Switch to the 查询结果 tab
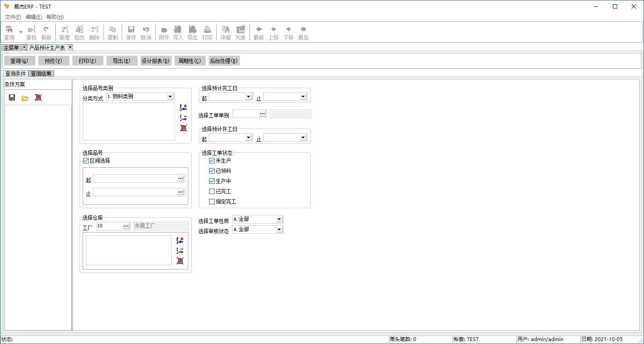The image size is (644, 344). [x=41, y=74]
